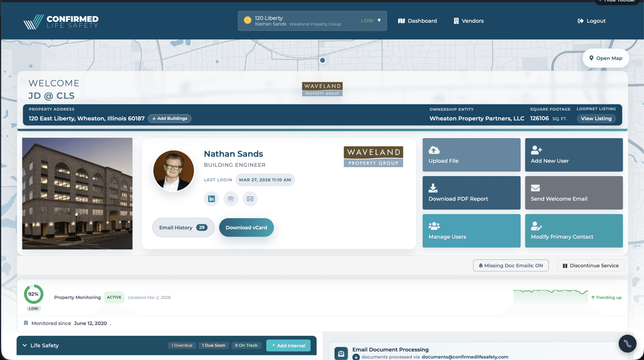Collapse the Life Safety section chevron

coord(25,345)
